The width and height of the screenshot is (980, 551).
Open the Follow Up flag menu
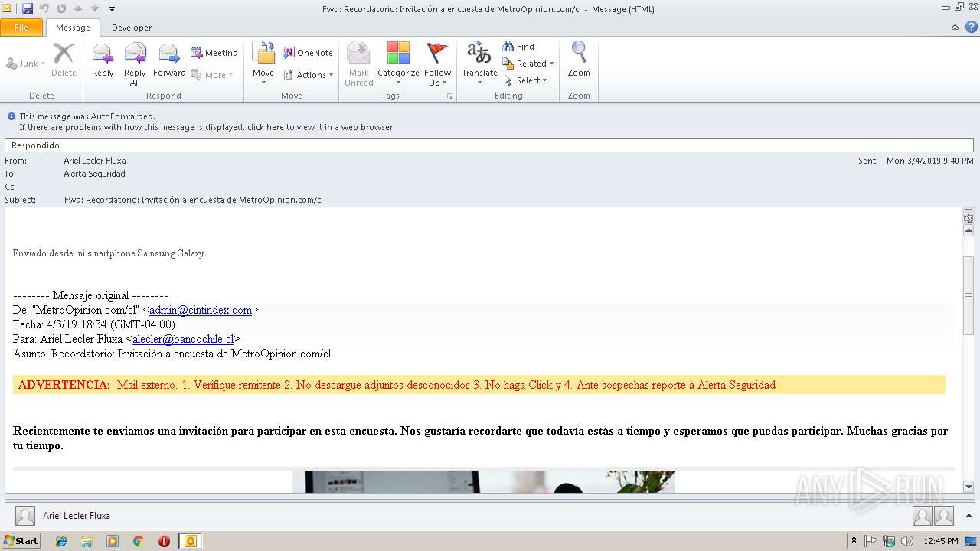pos(437,64)
